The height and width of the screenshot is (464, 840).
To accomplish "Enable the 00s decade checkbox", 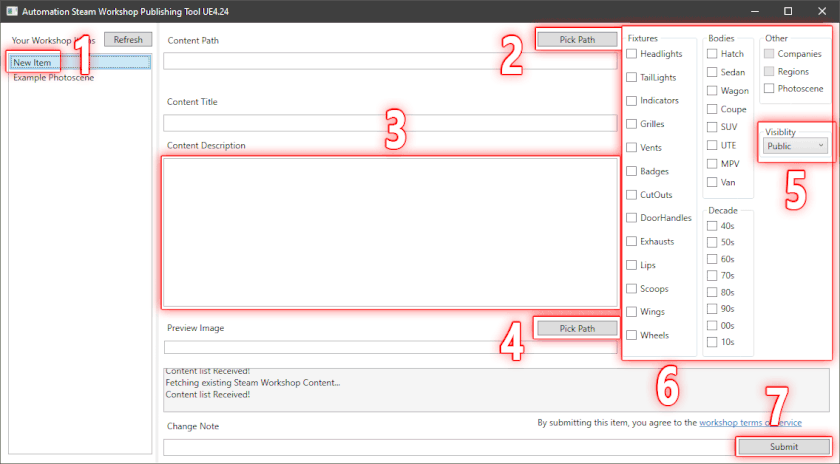I will click(x=712, y=325).
